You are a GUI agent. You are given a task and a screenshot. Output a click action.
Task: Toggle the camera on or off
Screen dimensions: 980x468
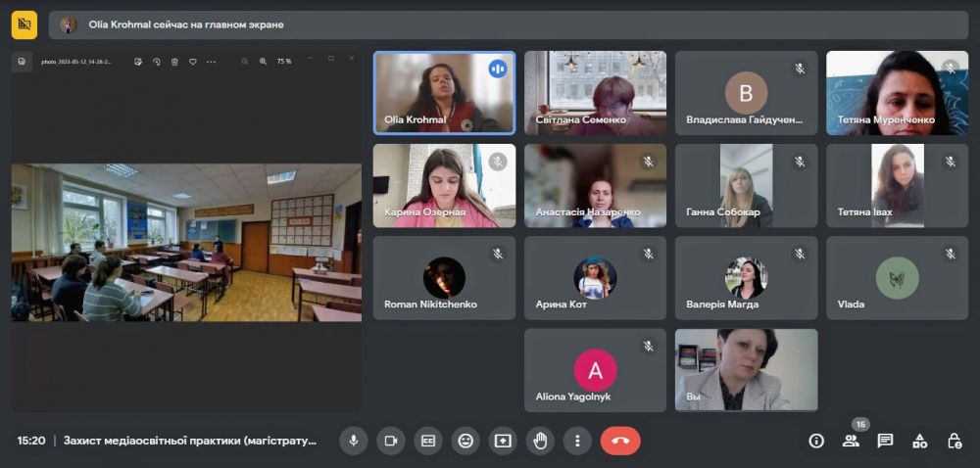(391, 441)
